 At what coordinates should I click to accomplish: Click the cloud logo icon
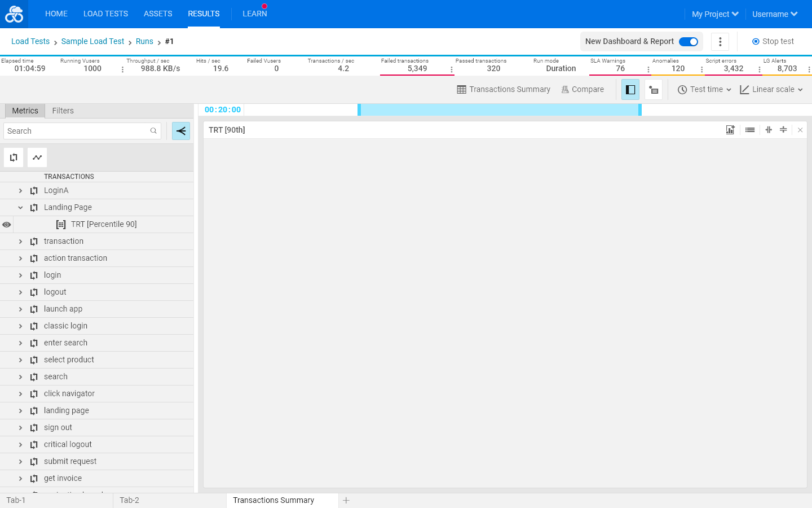tap(14, 14)
